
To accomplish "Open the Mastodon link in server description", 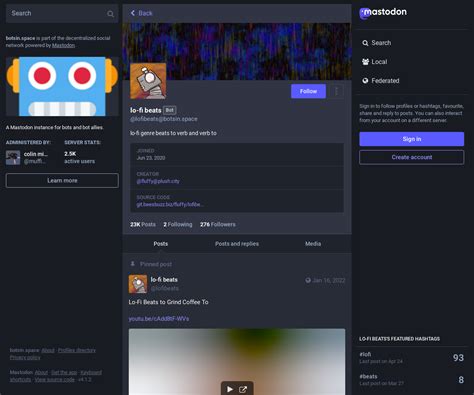I will [x=63, y=45].
